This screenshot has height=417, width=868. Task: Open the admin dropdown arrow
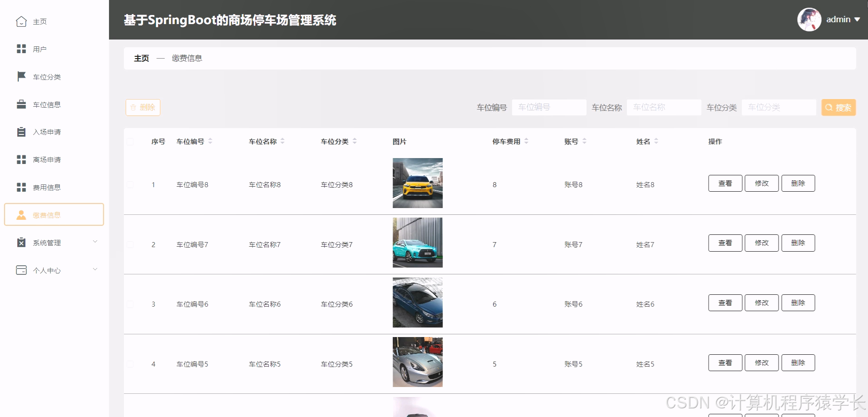[x=857, y=20]
